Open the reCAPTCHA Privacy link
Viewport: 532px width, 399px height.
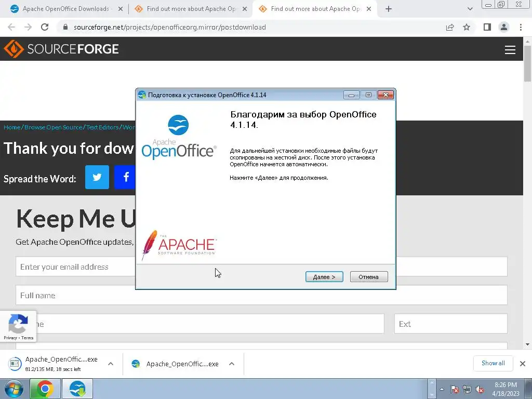click(10, 338)
